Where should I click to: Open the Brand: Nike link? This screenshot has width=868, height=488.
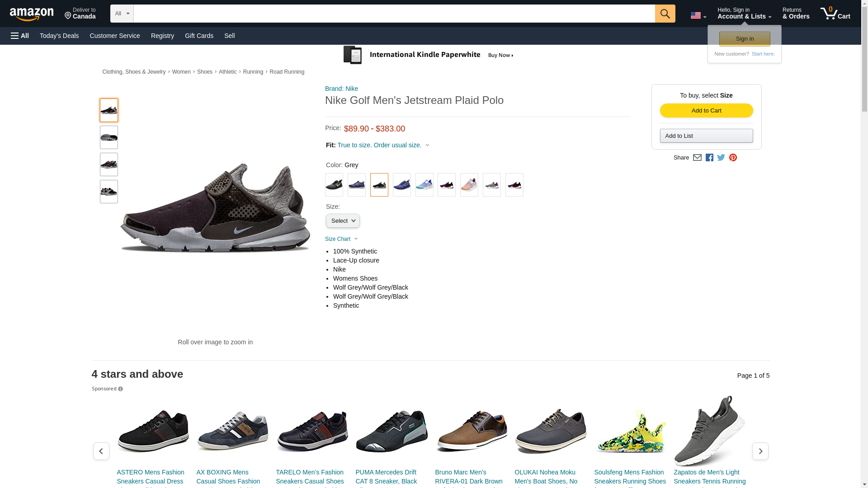click(341, 89)
